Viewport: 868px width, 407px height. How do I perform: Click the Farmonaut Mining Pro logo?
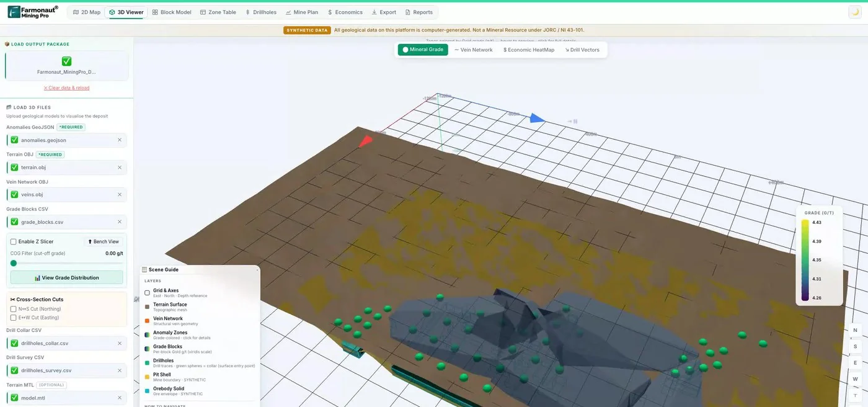click(33, 12)
